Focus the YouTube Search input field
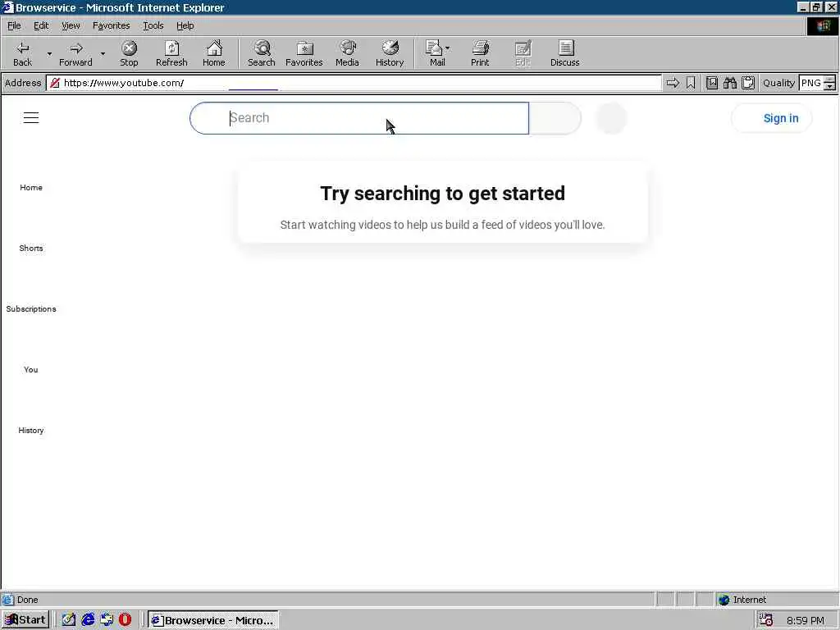 click(x=359, y=118)
